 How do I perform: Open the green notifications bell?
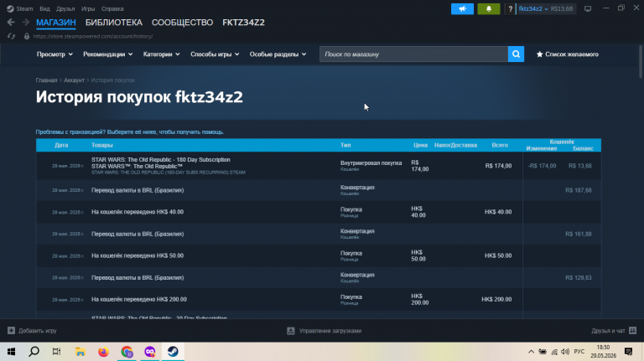(488, 8)
